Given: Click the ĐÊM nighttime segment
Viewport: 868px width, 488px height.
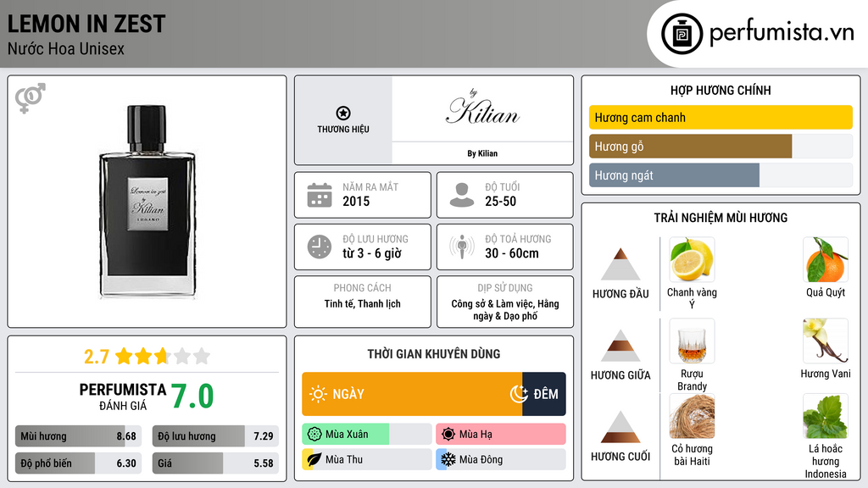Looking at the screenshot, I should click(543, 394).
